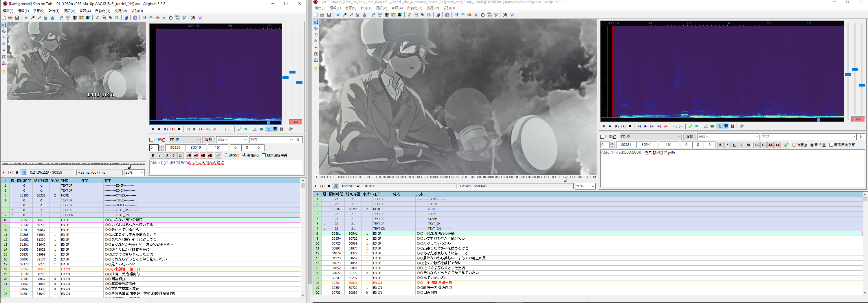Open Shift Times stopwatch icon in left window
Viewport: 868px width, 303px height.
coord(170,18)
